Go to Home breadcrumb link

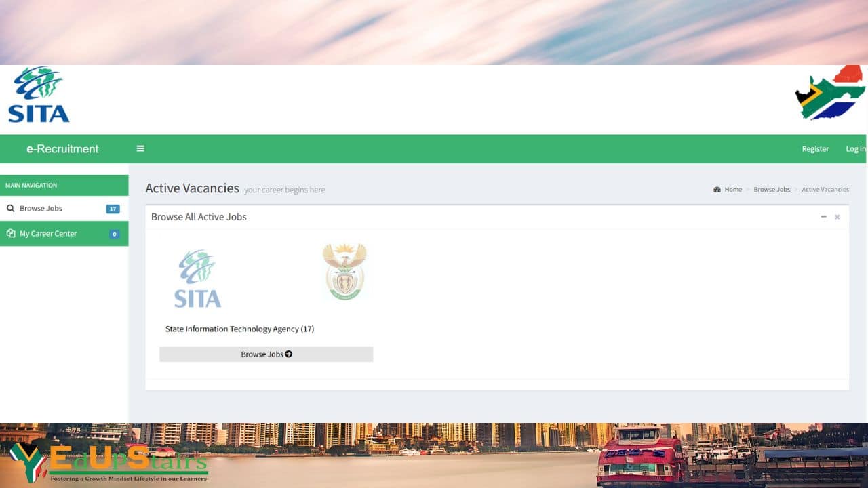click(733, 190)
